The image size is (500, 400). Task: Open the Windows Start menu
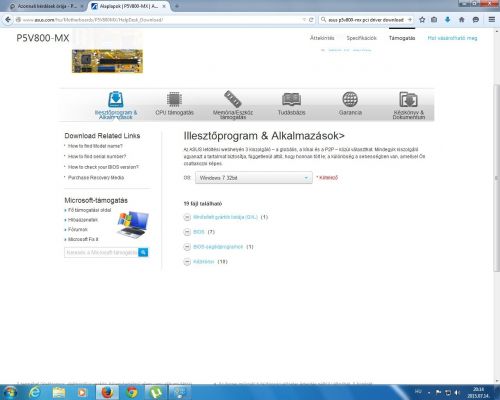(10, 392)
